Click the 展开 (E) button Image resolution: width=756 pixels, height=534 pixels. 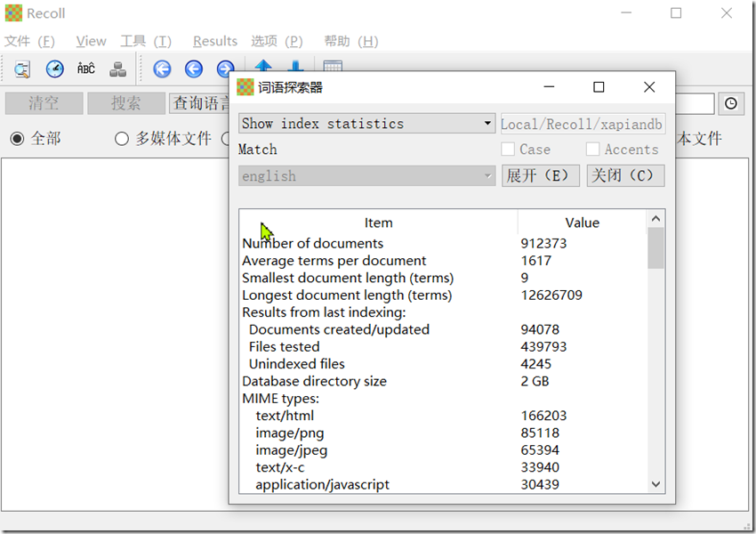pyautogui.click(x=541, y=176)
